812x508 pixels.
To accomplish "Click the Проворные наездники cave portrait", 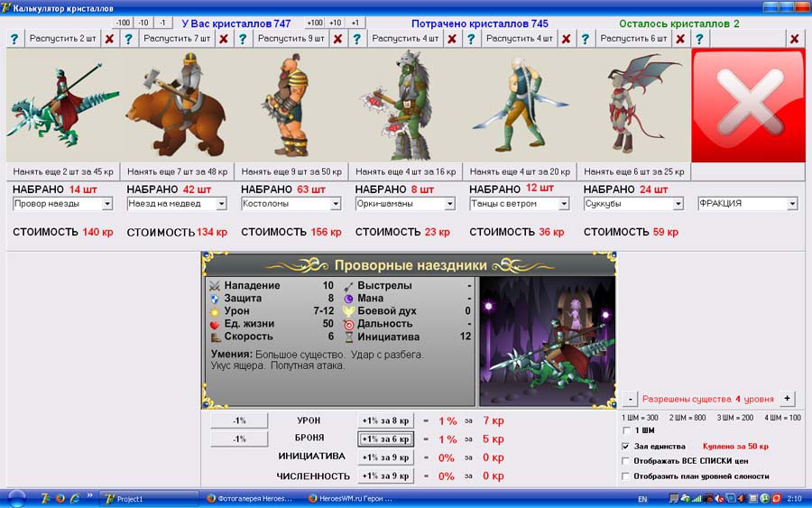I will [547, 341].
